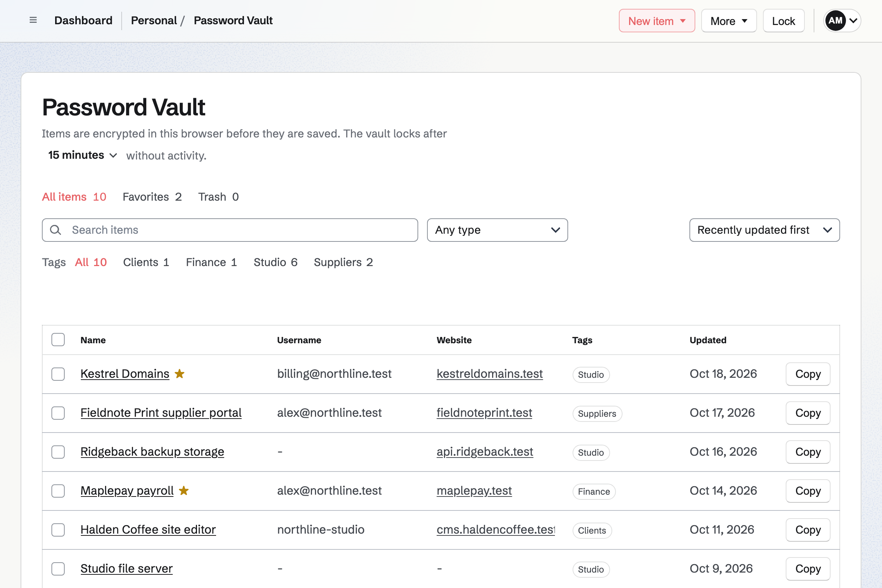Filter by the Clients tag
The height and width of the screenshot is (588, 882).
tap(146, 262)
